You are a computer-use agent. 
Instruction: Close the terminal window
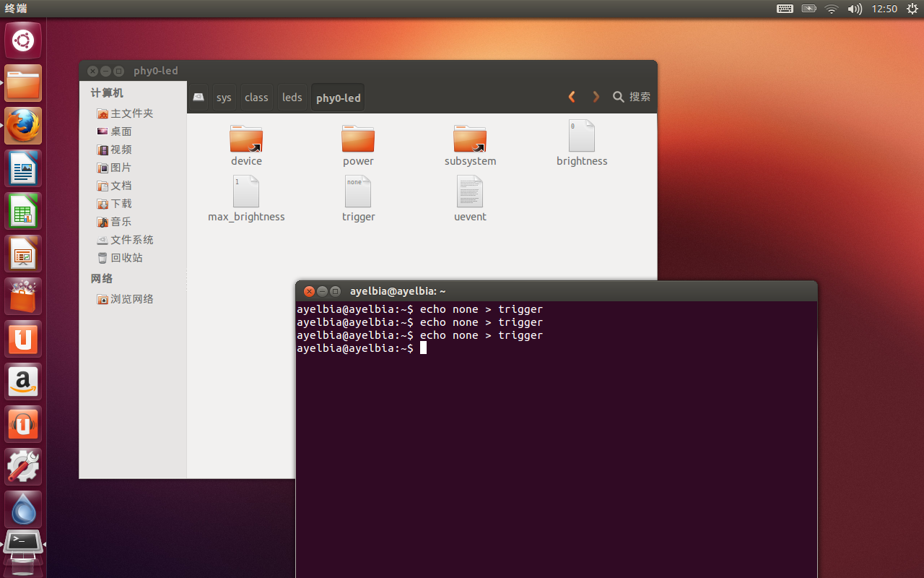(x=309, y=291)
